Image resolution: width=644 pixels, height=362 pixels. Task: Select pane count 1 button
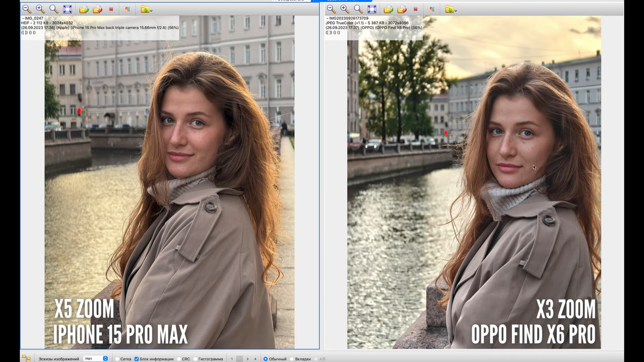point(231,359)
